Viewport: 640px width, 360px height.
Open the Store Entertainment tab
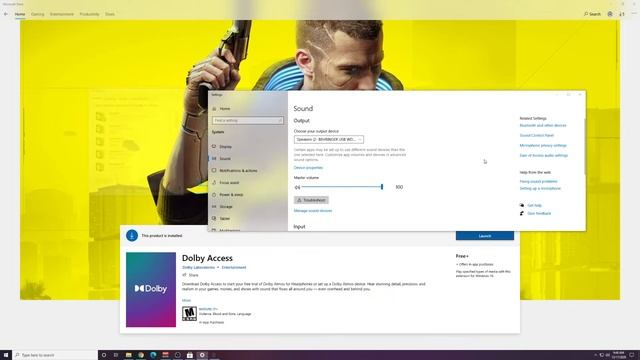coord(62,14)
